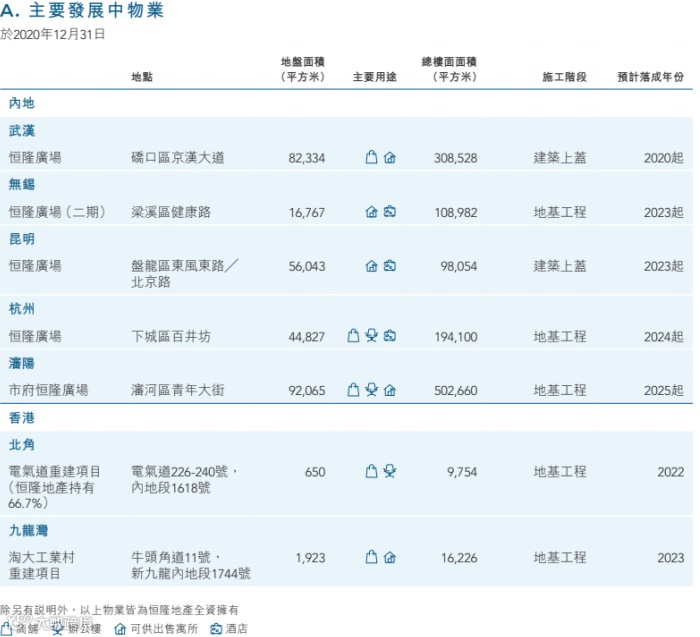
Task: Select the 九龍灣 district heading
Action: 29,530
